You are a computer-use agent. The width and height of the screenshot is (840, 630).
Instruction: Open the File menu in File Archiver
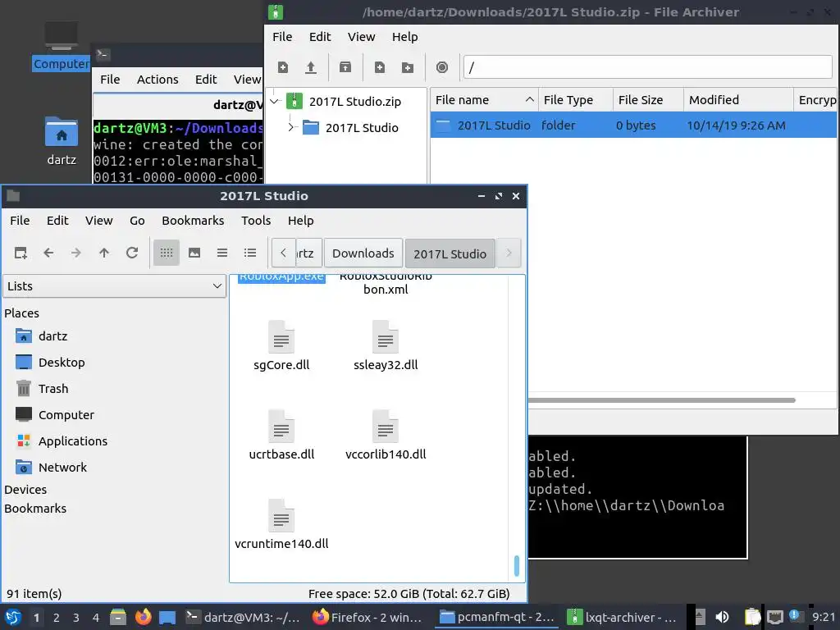282,37
